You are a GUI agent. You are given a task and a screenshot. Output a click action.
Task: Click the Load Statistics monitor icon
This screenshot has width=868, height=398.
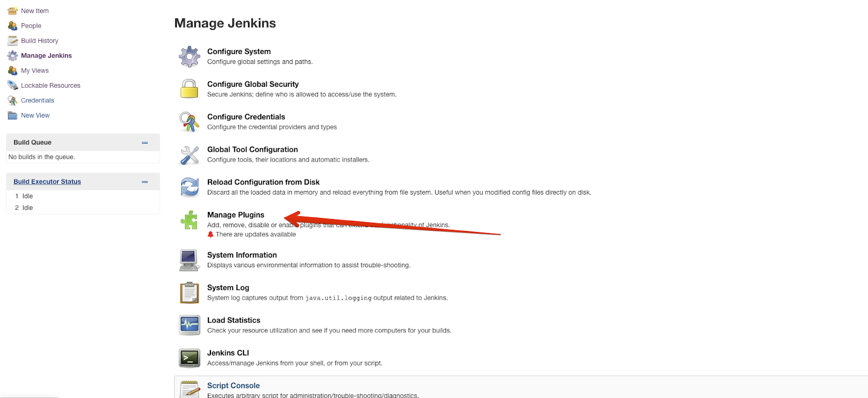point(189,325)
